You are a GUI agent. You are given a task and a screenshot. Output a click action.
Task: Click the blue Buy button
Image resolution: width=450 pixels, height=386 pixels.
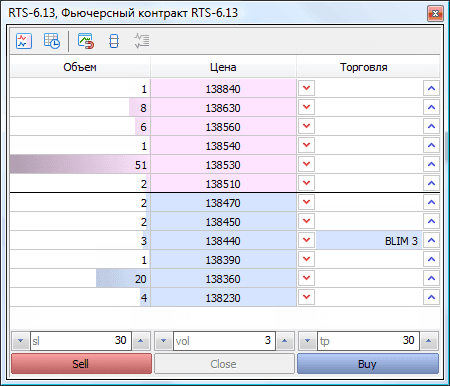(368, 364)
